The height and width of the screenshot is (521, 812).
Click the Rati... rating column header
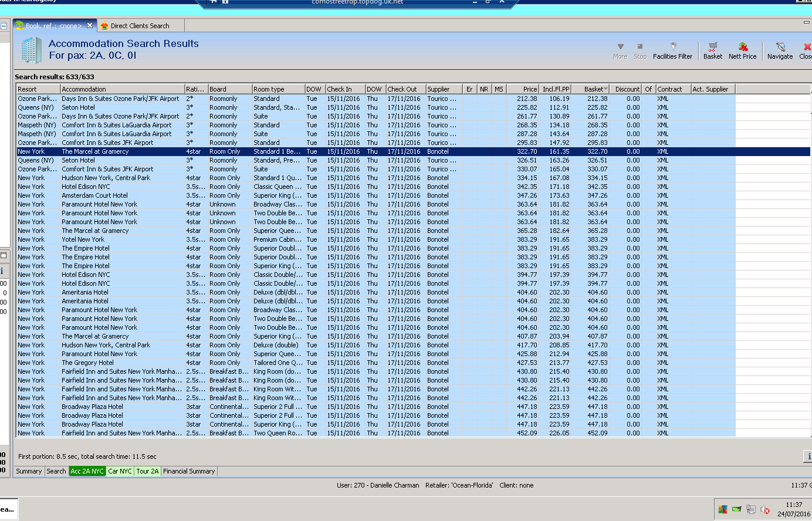[x=197, y=89]
